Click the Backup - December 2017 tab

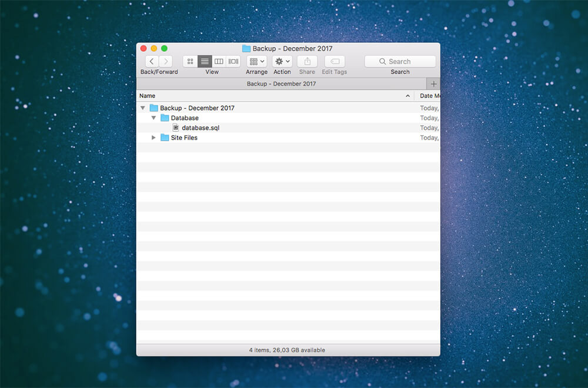point(281,84)
